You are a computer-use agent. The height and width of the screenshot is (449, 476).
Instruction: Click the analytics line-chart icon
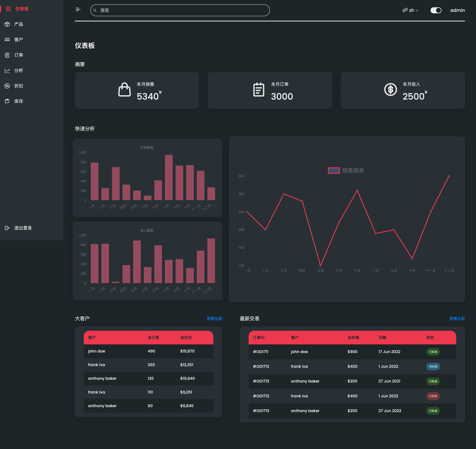point(7,70)
